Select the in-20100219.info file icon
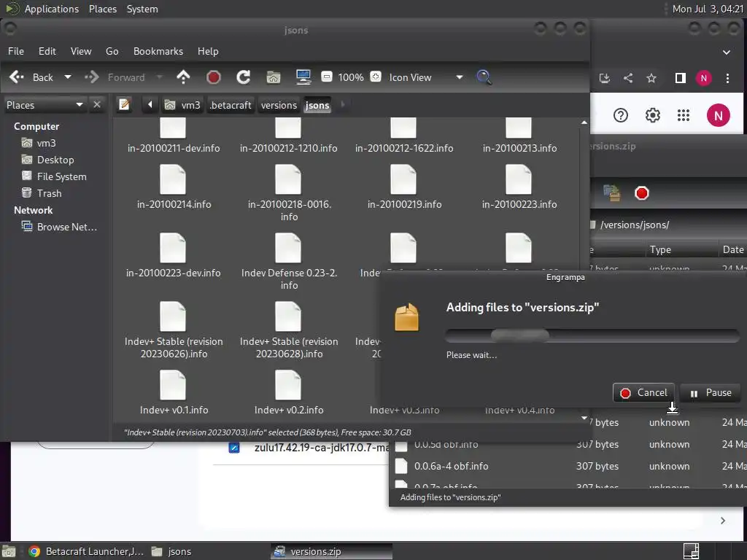Image resolution: width=747 pixels, height=560 pixels. (x=403, y=179)
